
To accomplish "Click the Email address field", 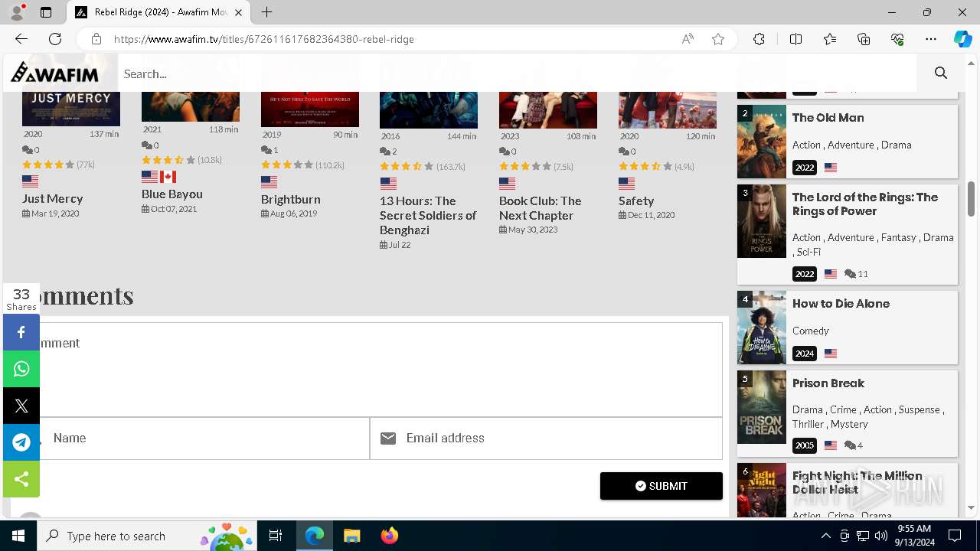I will [x=546, y=439].
